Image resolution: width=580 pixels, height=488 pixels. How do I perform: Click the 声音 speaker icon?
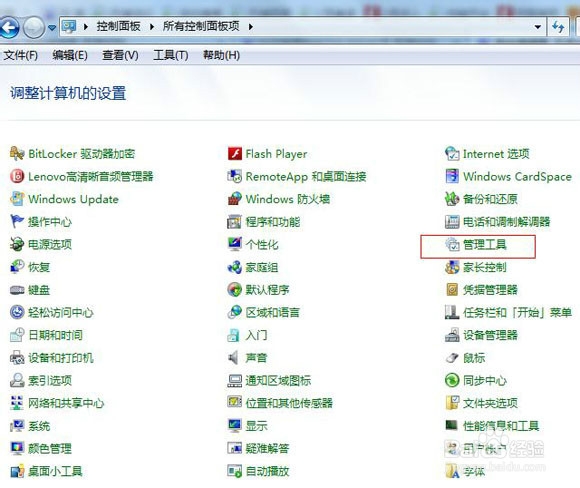pos(234,357)
